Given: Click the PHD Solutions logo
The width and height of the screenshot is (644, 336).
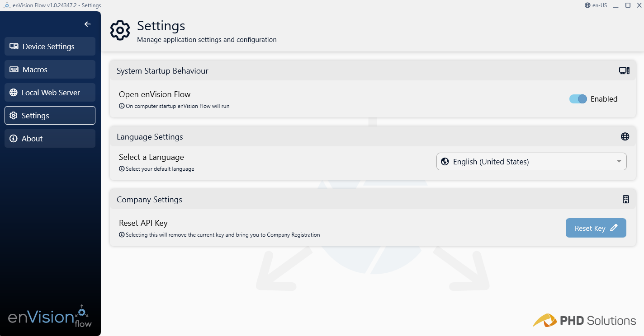Looking at the screenshot, I should (x=584, y=321).
